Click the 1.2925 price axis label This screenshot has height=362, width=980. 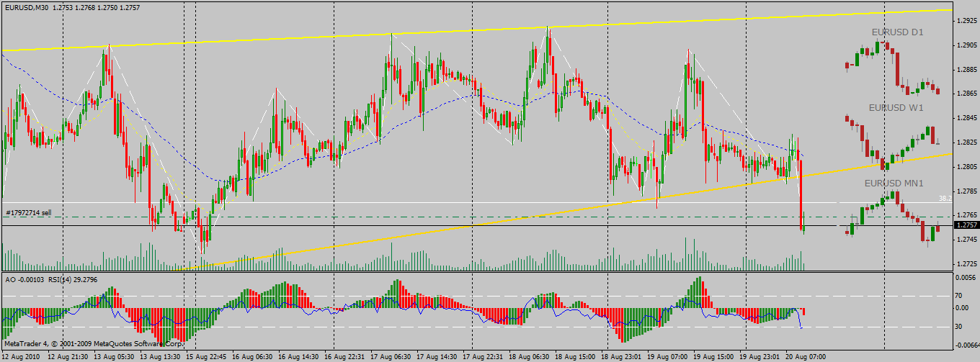(x=966, y=21)
